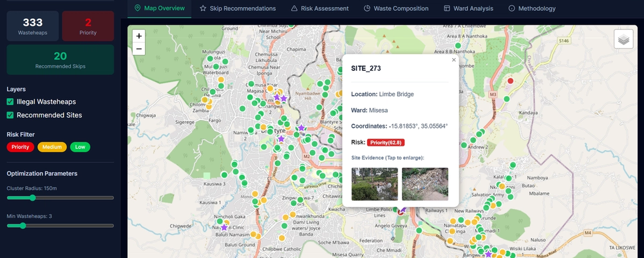Click the green marker near Andrew 2
This screenshot has width=644, height=258.
coord(473,140)
